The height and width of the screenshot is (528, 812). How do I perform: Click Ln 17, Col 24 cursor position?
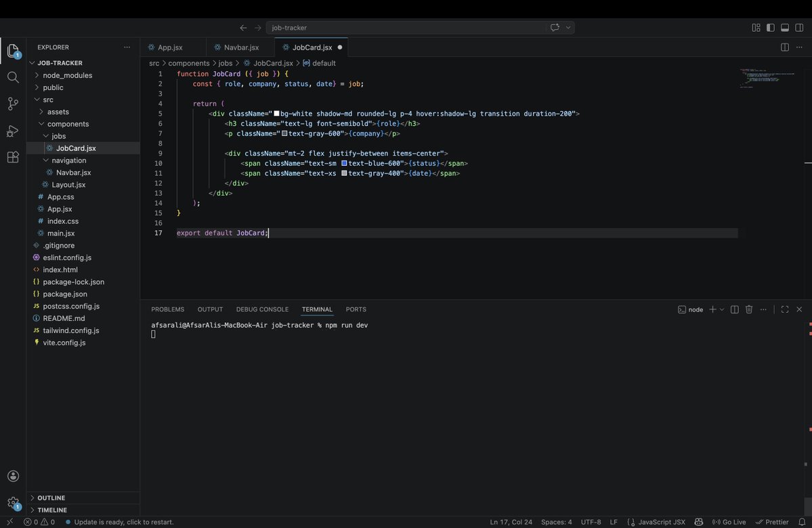click(511, 522)
